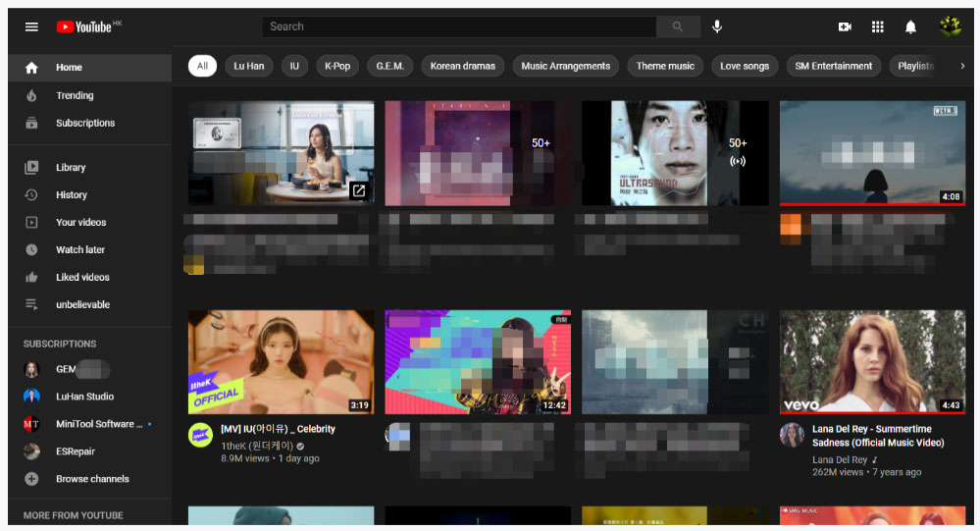Viewport: 980px width, 531px height.
Task: Open Home in the sidebar
Action: click(x=90, y=68)
